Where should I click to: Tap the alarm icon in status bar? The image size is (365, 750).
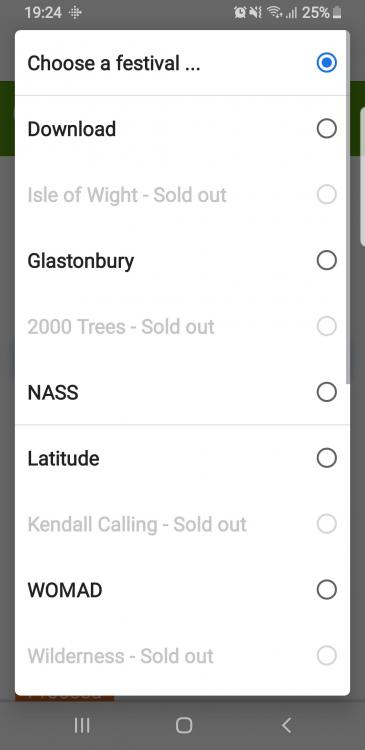coord(240,13)
